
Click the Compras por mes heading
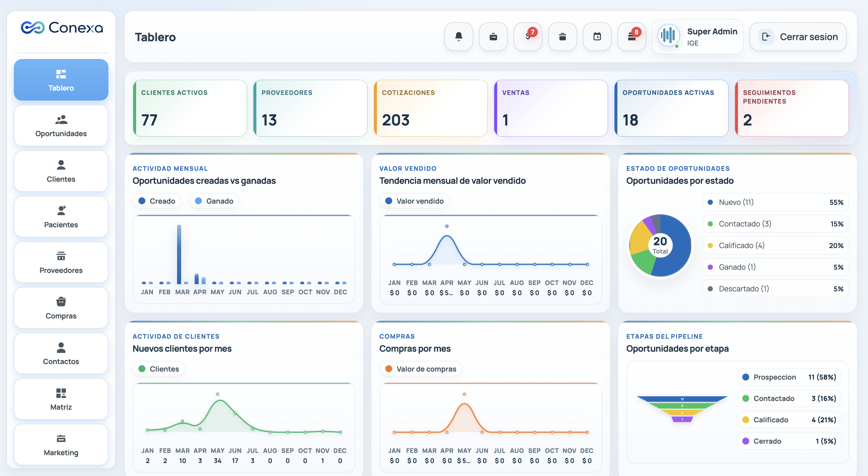(x=415, y=348)
